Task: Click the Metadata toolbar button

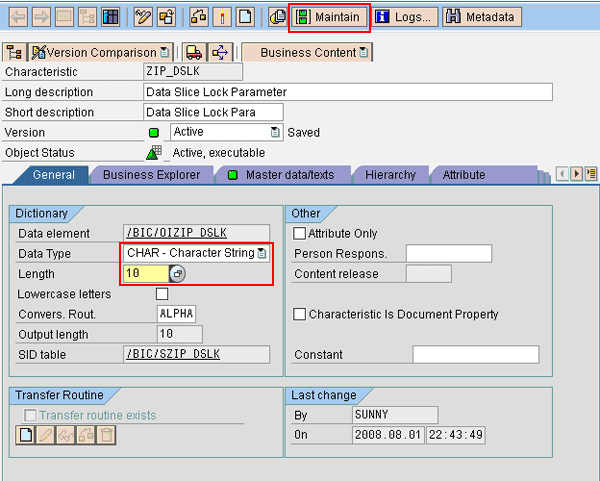Action: click(481, 17)
